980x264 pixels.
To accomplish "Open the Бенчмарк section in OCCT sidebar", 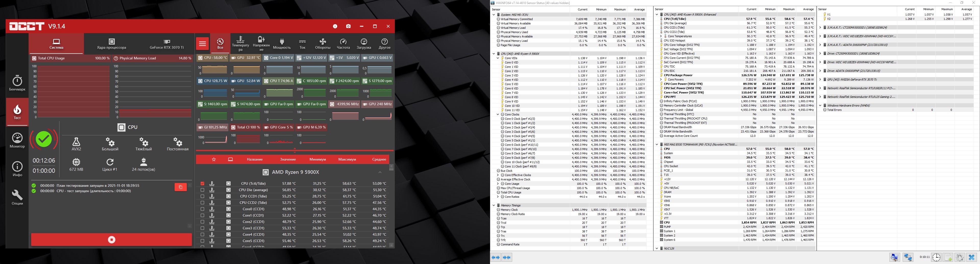I will [x=17, y=83].
